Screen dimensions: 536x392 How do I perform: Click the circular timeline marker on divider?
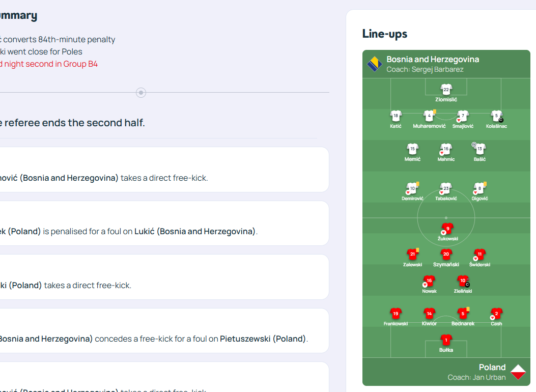(141, 93)
